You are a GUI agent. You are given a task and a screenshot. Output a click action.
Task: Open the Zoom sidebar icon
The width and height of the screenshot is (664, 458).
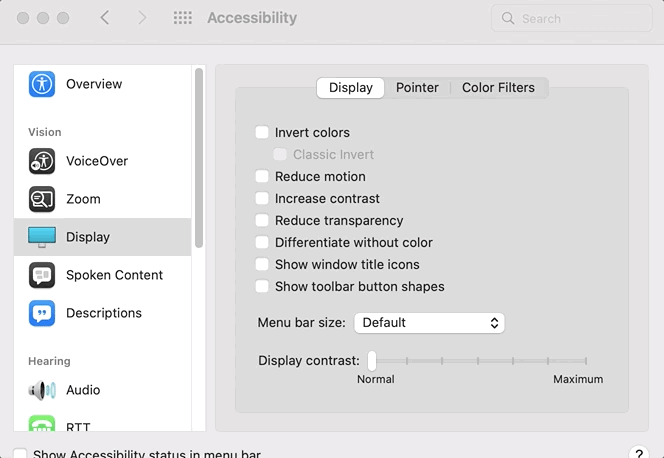pyautogui.click(x=42, y=199)
